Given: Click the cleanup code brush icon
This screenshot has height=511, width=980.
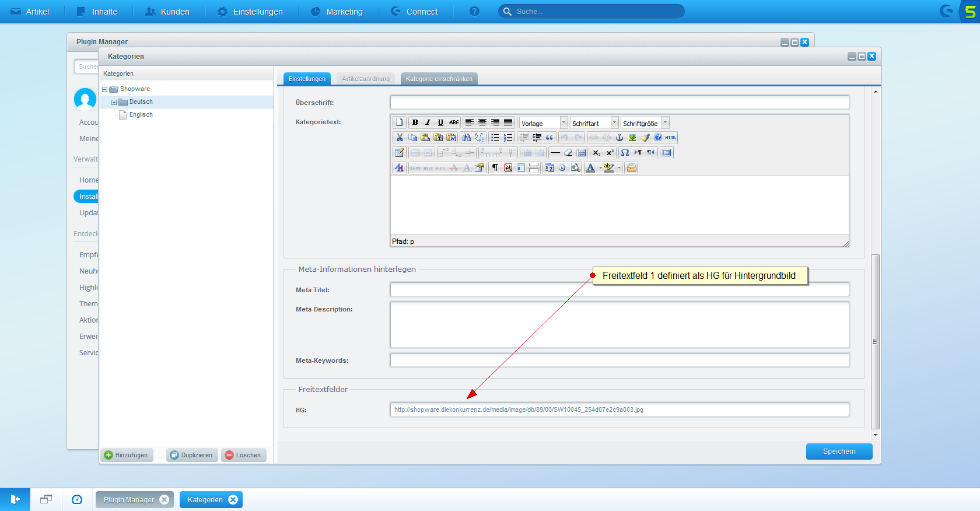Looking at the screenshot, I should pyautogui.click(x=645, y=138).
